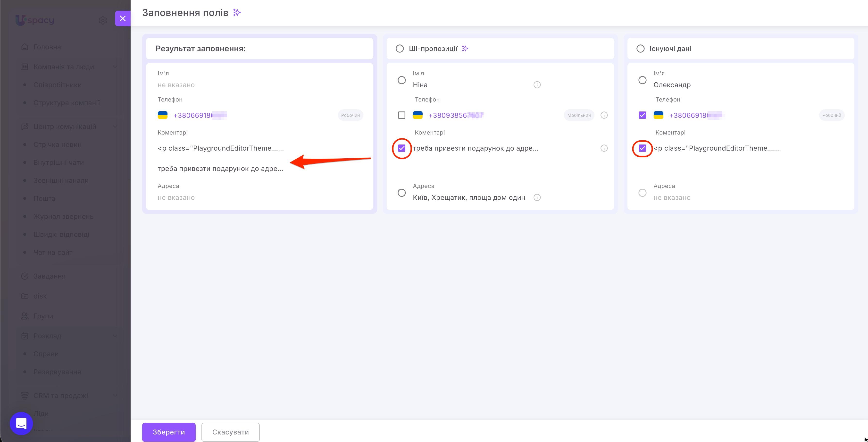Viewport: 868px width, 442px height.
Task: Click info icon next to AI comment
Action: pyautogui.click(x=604, y=148)
